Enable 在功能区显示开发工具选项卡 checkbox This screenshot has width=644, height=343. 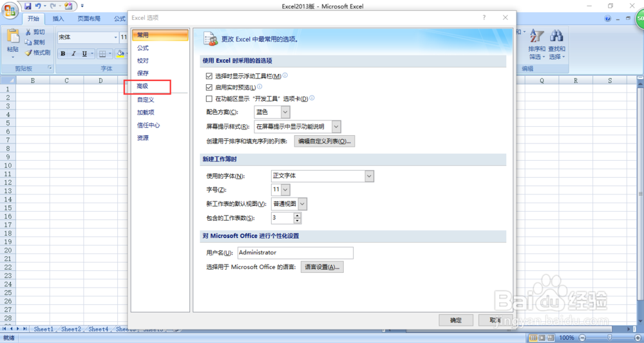(209, 99)
